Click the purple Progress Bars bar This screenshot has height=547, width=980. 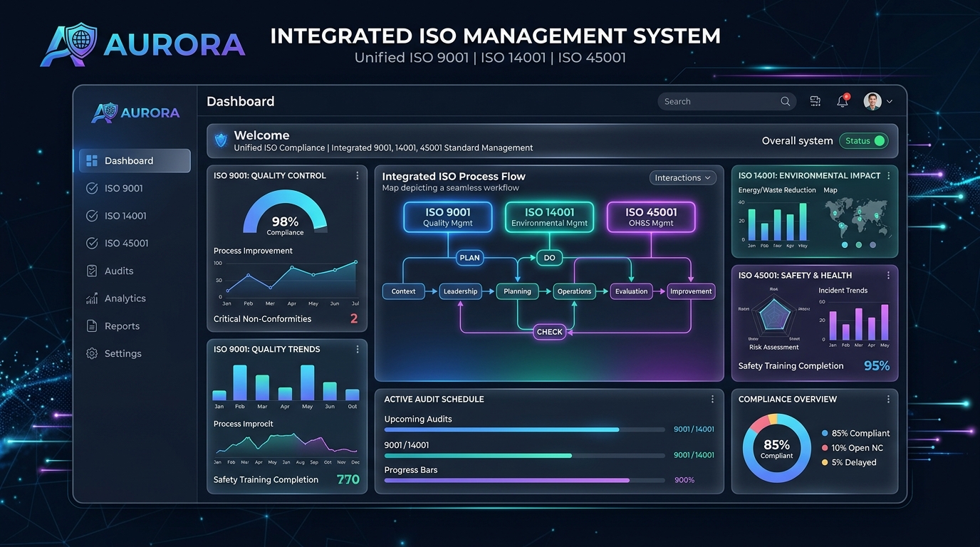(526, 481)
